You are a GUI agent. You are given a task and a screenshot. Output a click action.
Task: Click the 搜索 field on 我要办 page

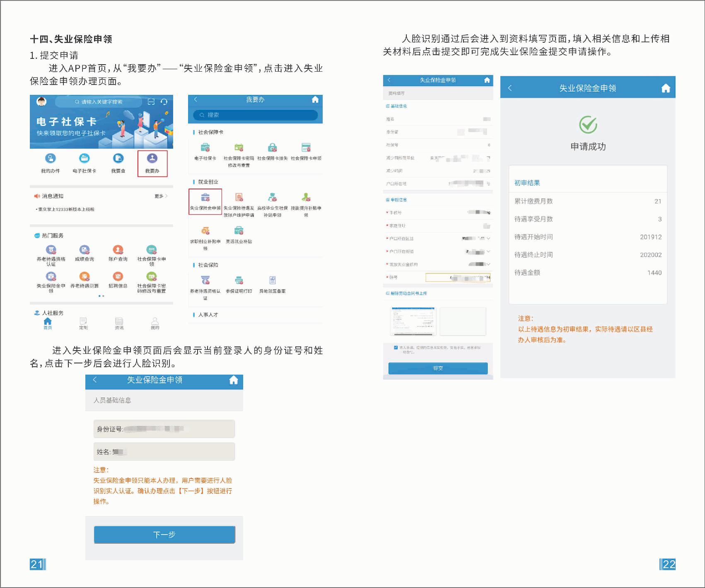pos(255,115)
